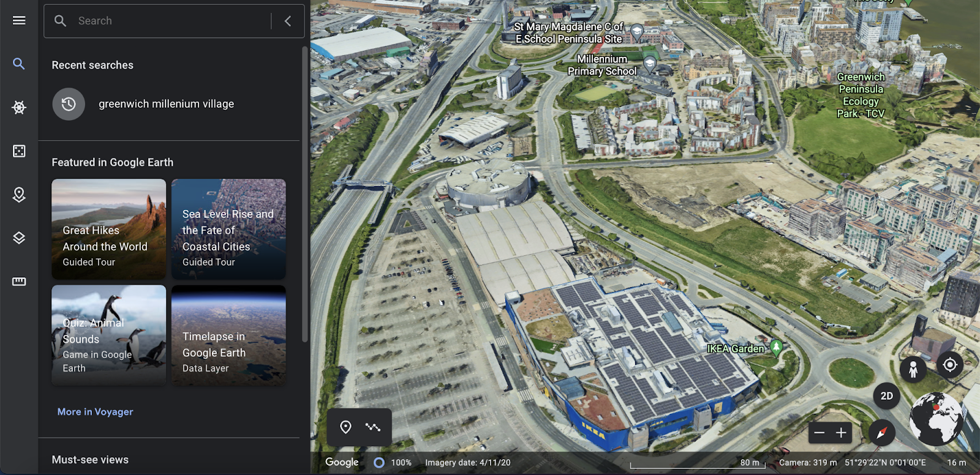Image resolution: width=980 pixels, height=475 pixels.
Task: Open Voyager ship wheel icon
Action: click(19, 108)
